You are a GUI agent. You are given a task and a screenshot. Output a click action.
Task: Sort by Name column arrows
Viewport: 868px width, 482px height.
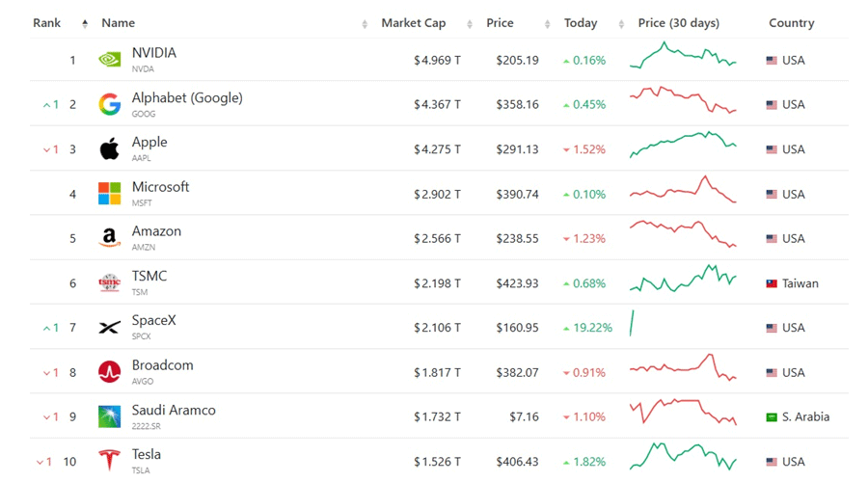point(365,24)
